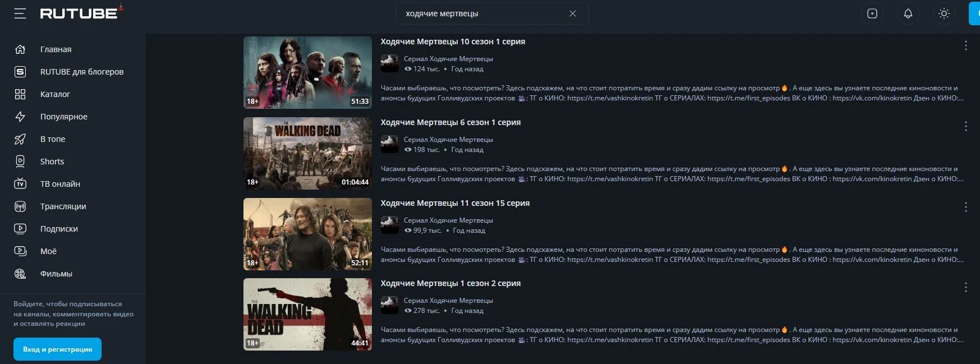The image size is (980, 364).
Task: Open options for 6 сезон 1 серия video
Action: point(965,126)
